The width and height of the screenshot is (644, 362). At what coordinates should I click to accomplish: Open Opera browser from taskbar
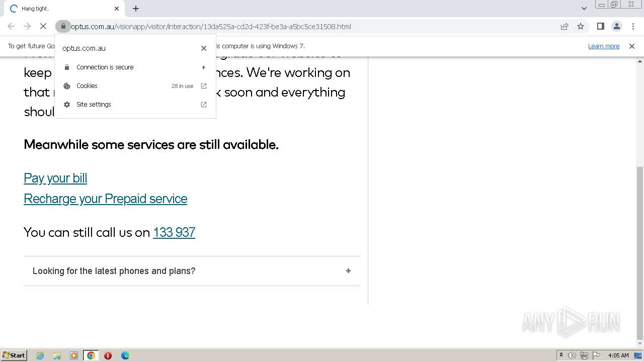[x=108, y=355]
